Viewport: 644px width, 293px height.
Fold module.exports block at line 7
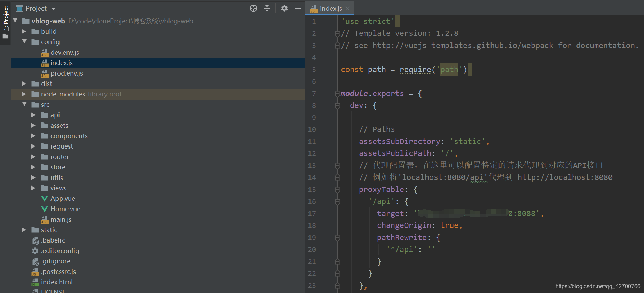point(337,94)
